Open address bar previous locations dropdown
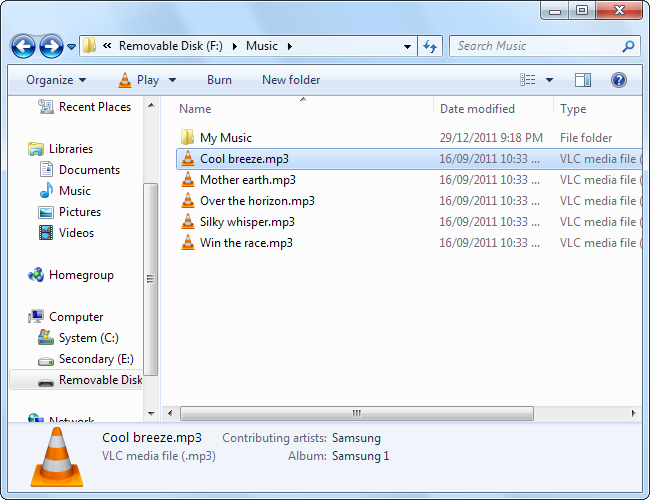The height and width of the screenshot is (500, 650). pyautogui.click(x=407, y=46)
